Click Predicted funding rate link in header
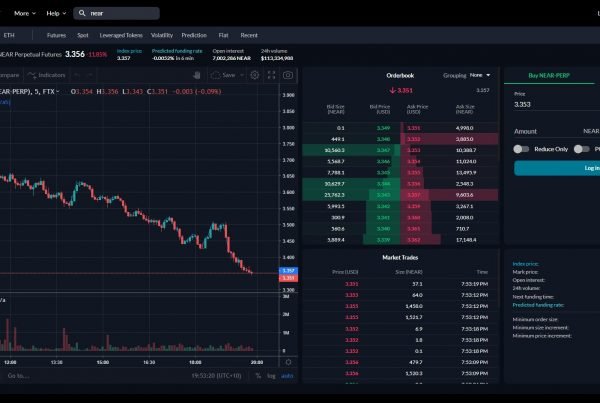Viewport: 600px width, 403px height. click(177, 51)
